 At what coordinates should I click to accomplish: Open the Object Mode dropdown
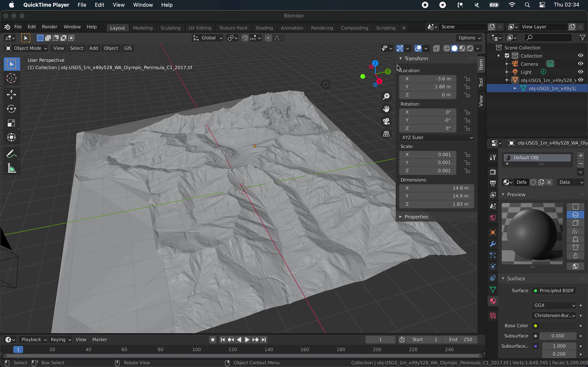(x=26, y=48)
